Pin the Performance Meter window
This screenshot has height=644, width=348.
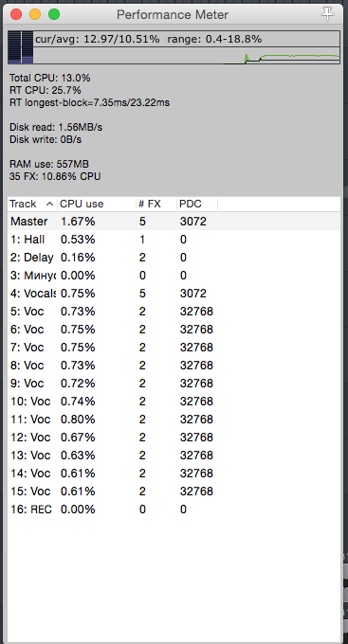click(x=327, y=14)
